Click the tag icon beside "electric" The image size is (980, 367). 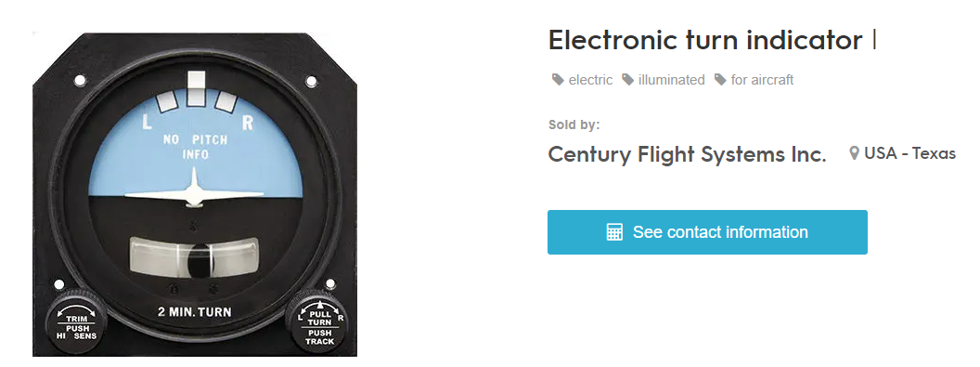[x=558, y=79]
